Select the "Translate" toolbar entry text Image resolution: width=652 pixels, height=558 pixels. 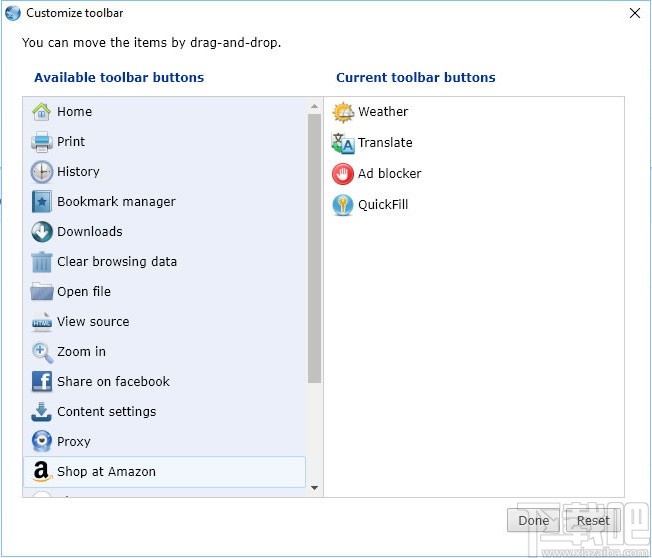tap(385, 143)
